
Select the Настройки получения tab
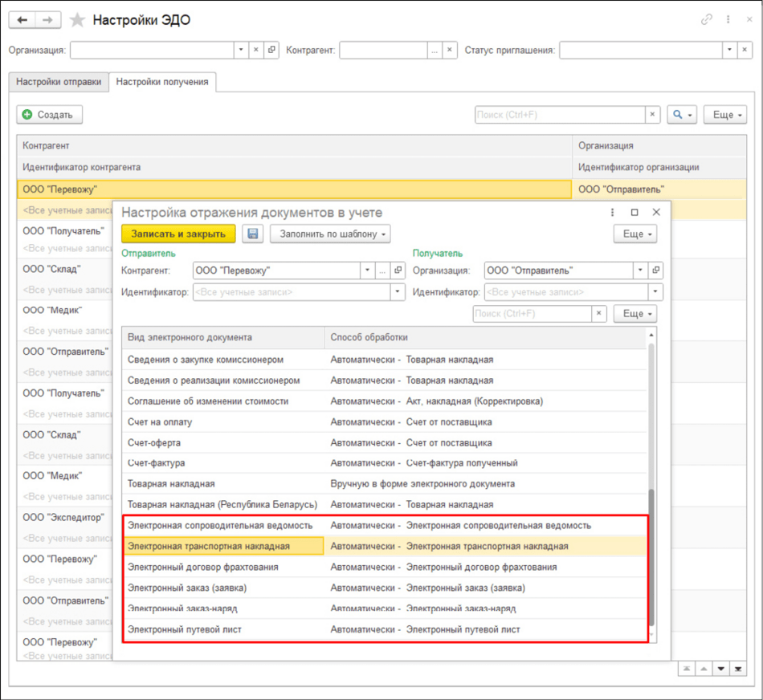click(x=162, y=82)
